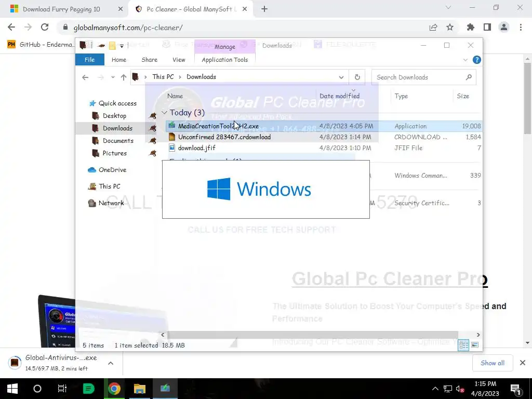Open Application Tools ribbon tab
The height and width of the screenshot is (399, 532).
(x=224, y=60)
